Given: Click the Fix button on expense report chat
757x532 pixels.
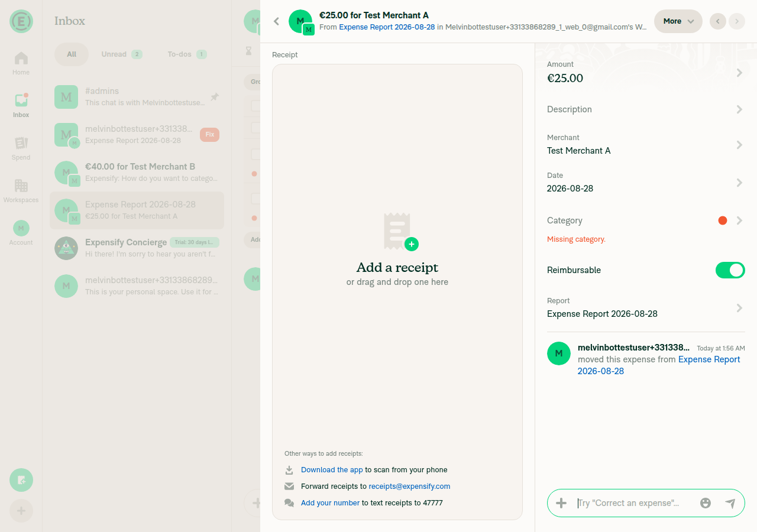Looking at the screenshot, I should point(209,135).
